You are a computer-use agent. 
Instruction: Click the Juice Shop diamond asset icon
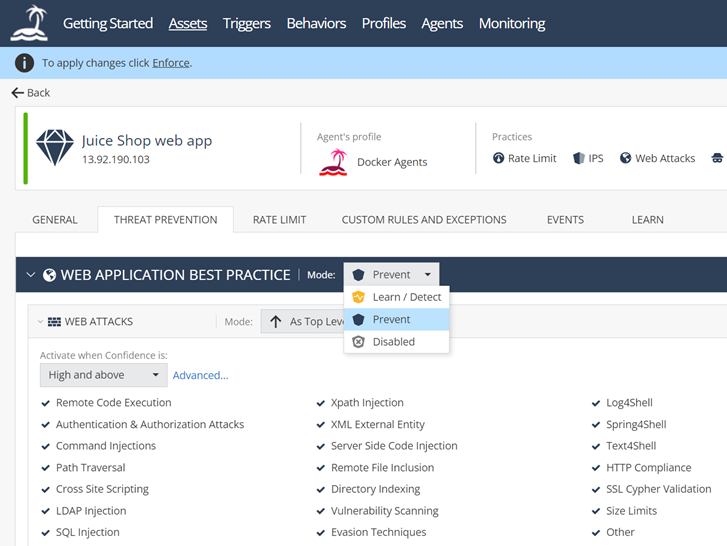coord(55,148)
